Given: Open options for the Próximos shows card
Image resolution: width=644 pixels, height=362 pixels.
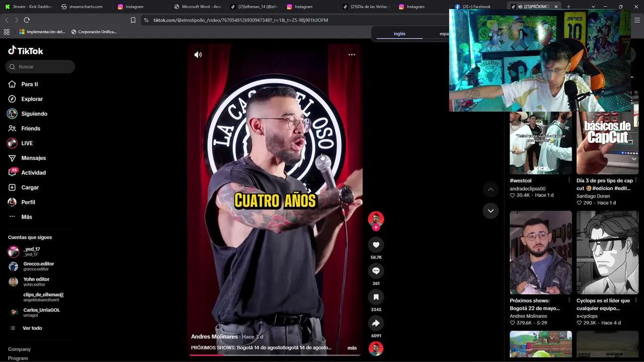Looking at the screenshot, I should point(569,301).
